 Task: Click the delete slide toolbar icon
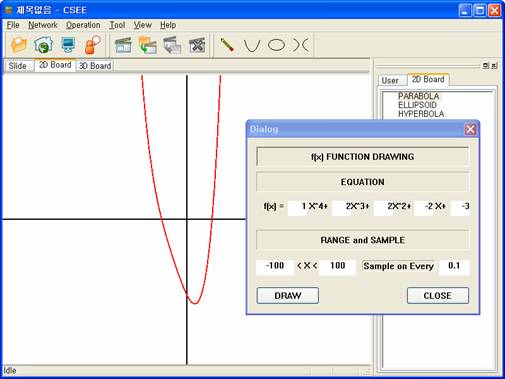pos(197,45)
